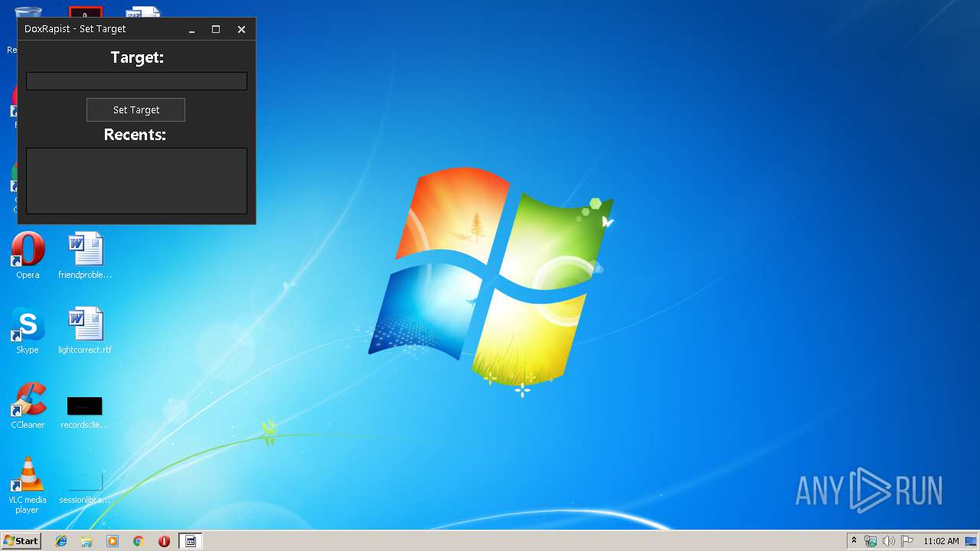Launch Opera from the taskbar
Image resolution: width=980 pixels, height=551 pixels.
coord(164,541)
